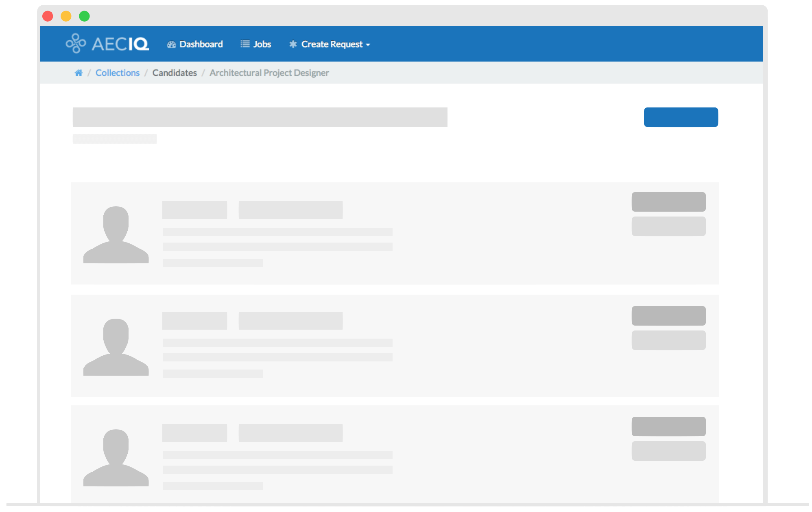Viewport: 812px width, 512px height.
Task: Expand the Create Request dropdown caret
Action: pos(368,45)
